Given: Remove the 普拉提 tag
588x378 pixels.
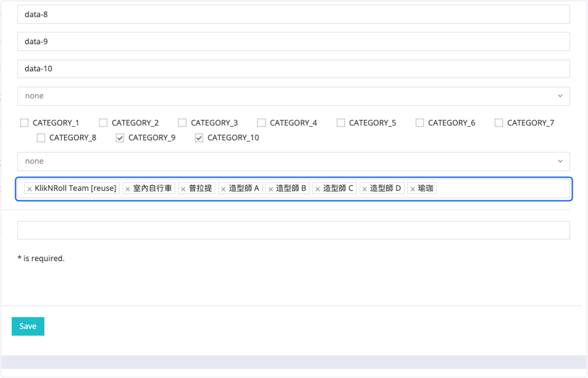Looking at the screenshot, I should pos(183,189).
